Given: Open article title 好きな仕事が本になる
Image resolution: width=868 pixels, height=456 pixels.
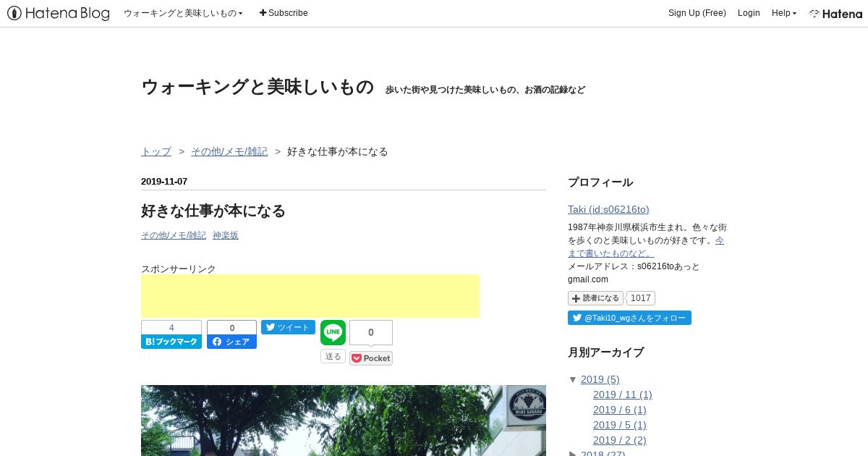Looking at the screenshot, I should tap(213, 211).
